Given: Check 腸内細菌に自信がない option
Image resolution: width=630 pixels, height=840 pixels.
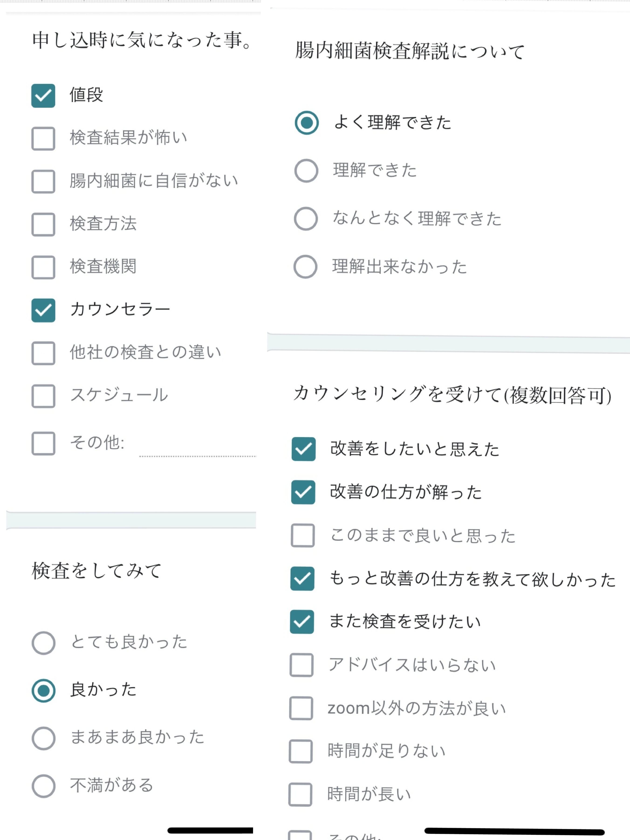Looking at the screenshot, I should 43,182.
